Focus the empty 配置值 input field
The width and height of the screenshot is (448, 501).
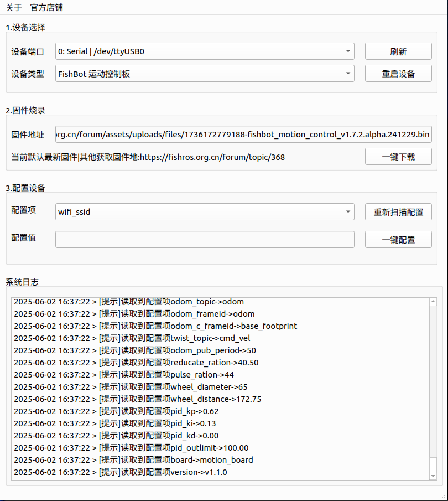click(x=205, y=240)
